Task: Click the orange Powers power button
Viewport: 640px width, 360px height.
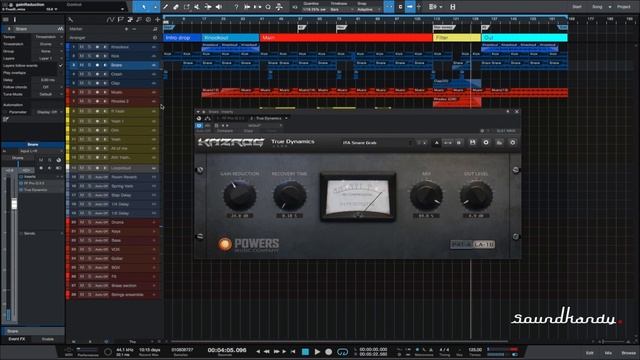Action: coord(224,244)
